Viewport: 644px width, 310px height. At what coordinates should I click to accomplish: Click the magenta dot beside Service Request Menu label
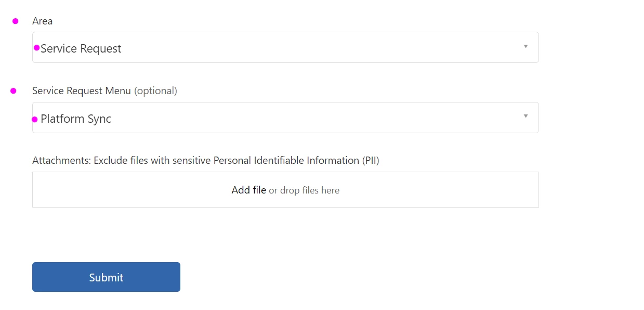[14, 91]
